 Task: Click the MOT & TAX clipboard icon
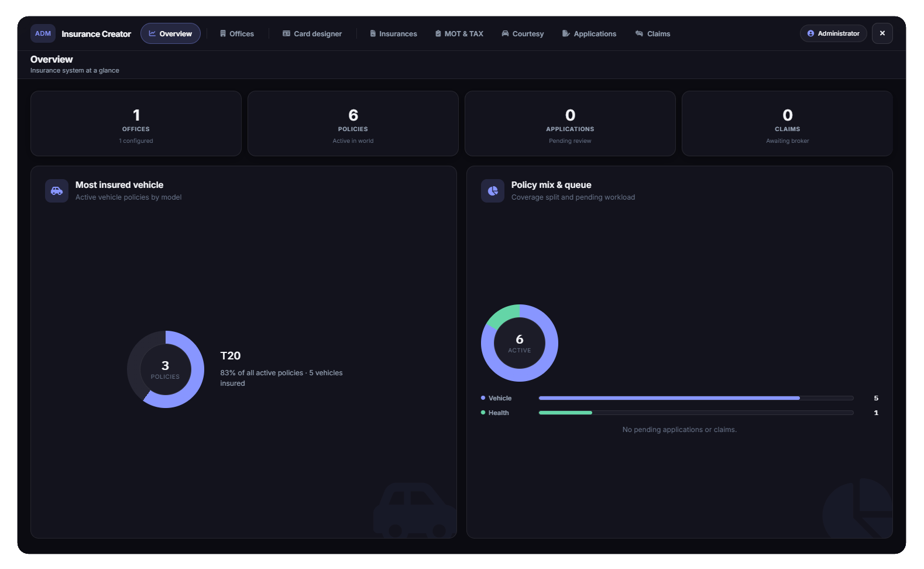coord(438,33)
